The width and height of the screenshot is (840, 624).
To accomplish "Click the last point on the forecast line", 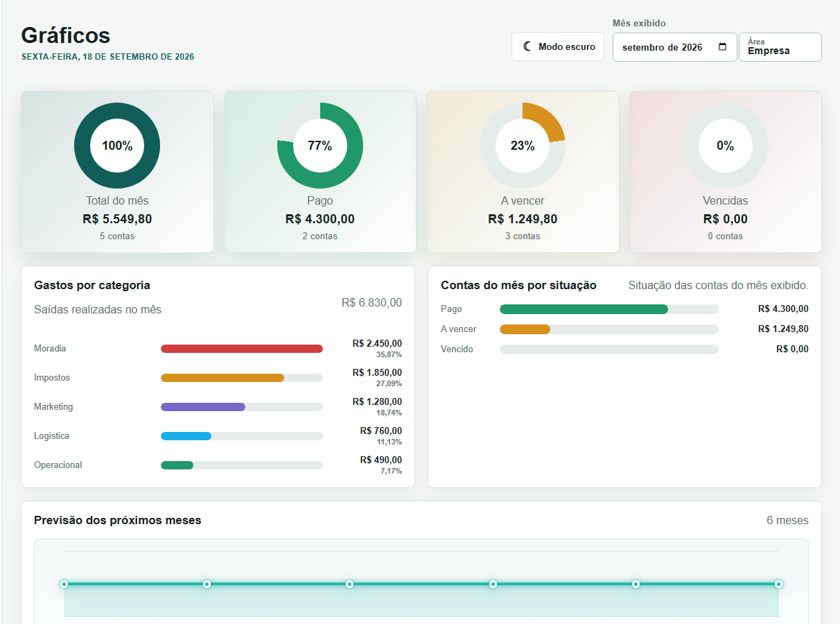I will pos(778,584).
